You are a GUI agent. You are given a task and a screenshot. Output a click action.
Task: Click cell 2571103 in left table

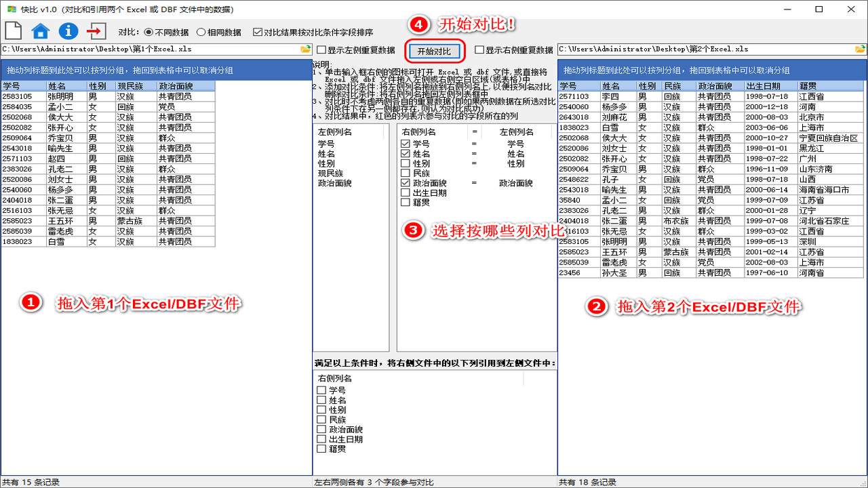pos(23,159)
